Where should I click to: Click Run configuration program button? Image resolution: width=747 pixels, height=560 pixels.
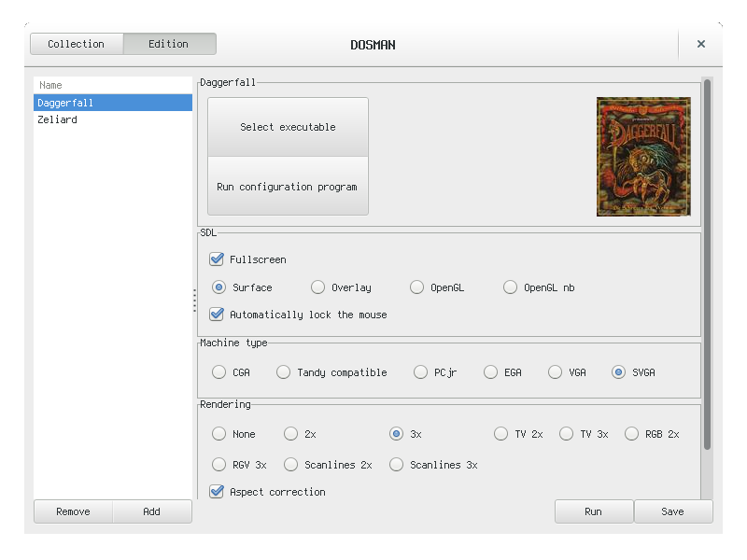288,186
